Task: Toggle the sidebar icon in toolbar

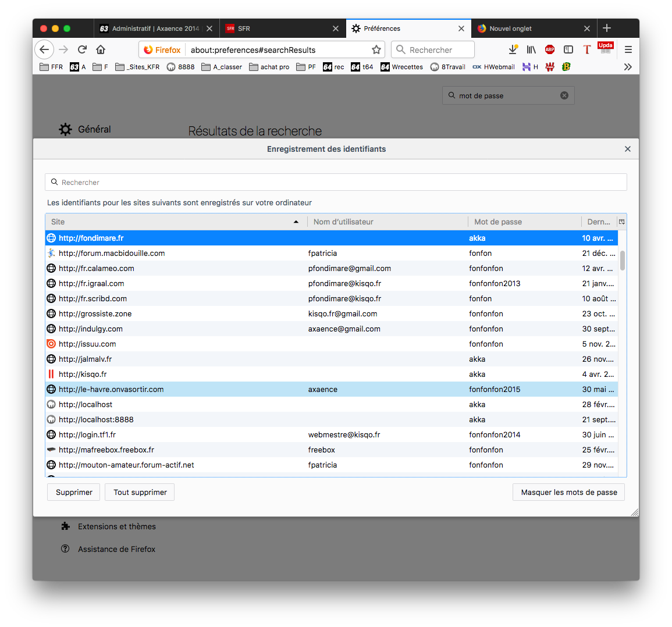Action: point(568,49)
